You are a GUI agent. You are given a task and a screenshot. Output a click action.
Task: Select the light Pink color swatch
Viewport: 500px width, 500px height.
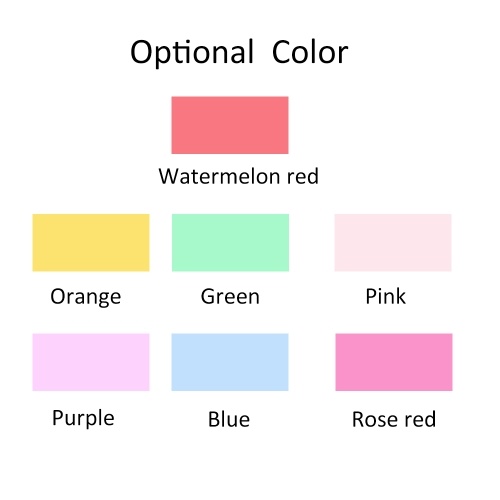coord(393,243)
